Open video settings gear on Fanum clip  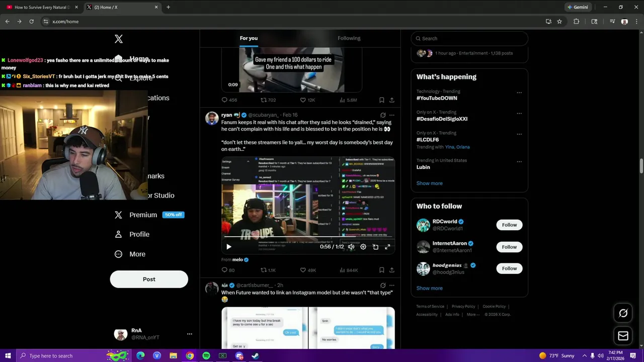click(x=363, y=247)
